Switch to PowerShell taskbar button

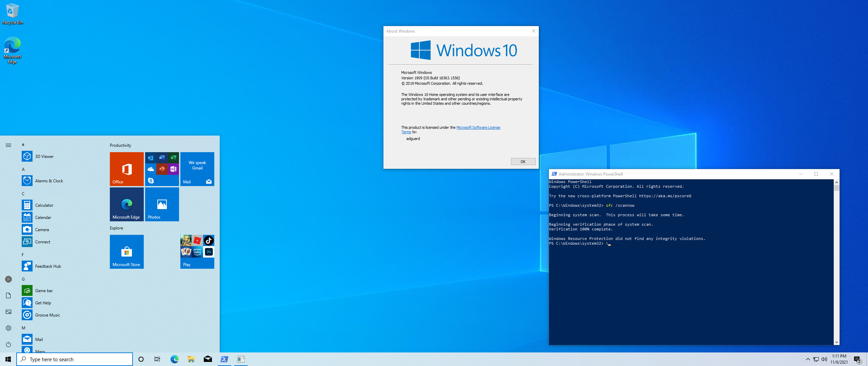[224, 359]
